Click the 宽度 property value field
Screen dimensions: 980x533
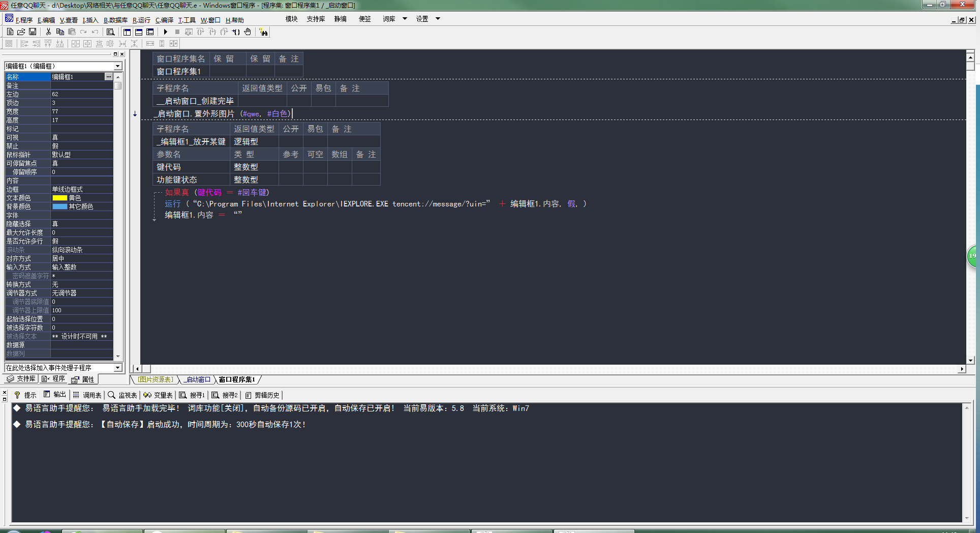pyautogui.click(x=81, y=111)
